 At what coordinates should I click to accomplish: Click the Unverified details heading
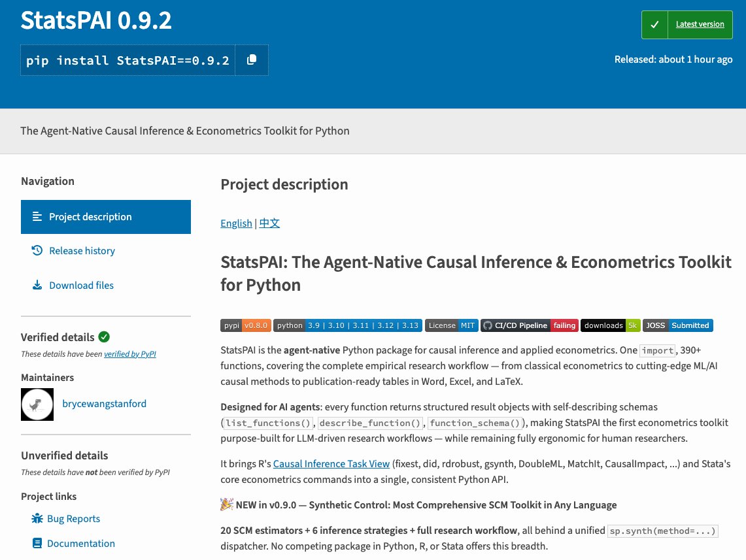pos(64,455)
